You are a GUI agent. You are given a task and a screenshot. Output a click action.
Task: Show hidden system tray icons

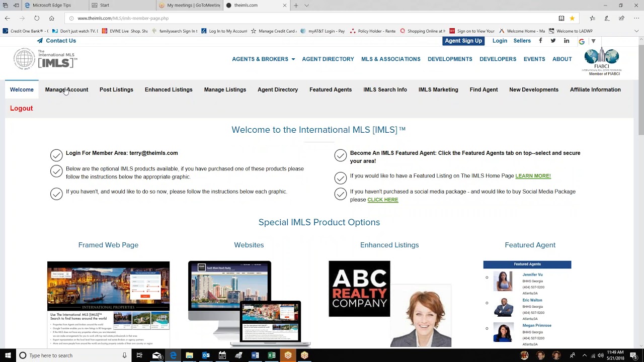coord(584,355)
